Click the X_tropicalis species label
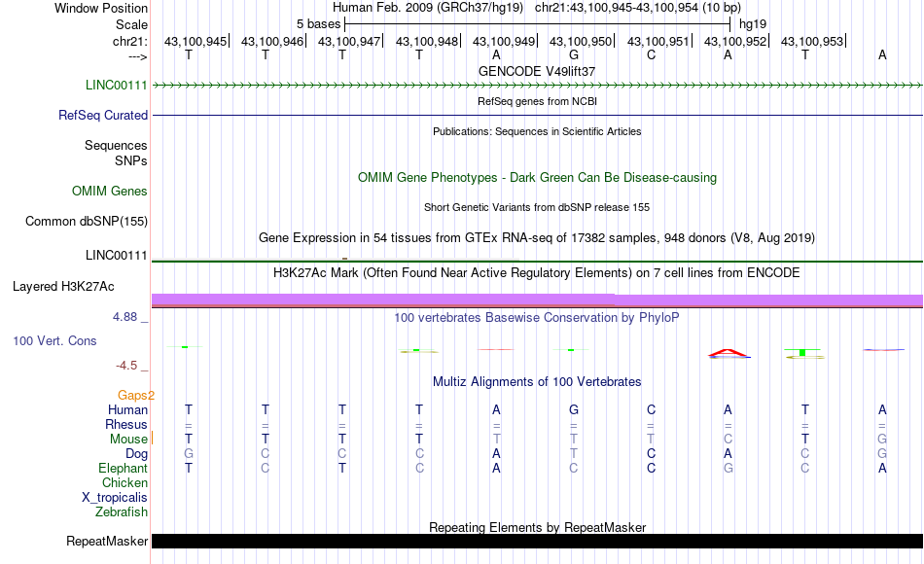The height and width of the screenshot is (564, 924). pos(115,498)
